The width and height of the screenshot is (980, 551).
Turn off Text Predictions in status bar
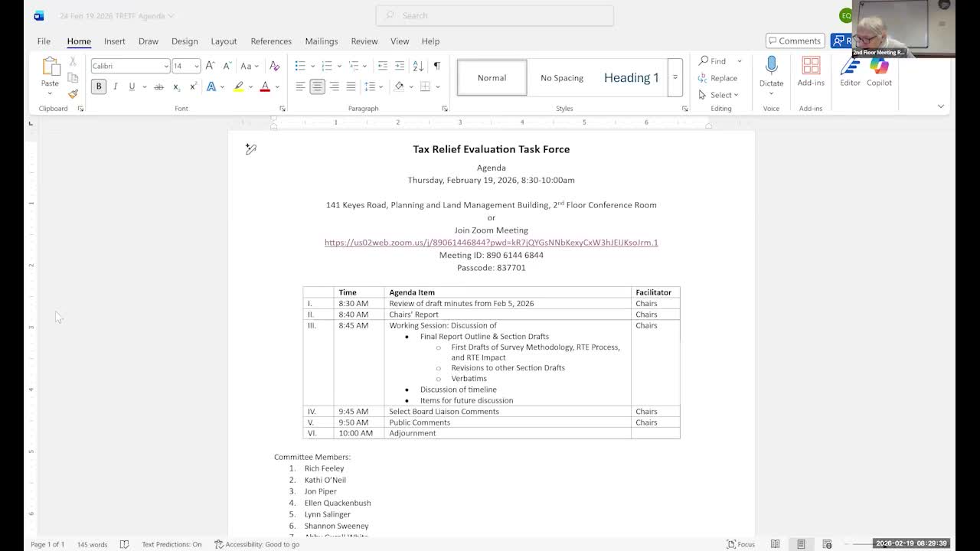click(171, 544)
